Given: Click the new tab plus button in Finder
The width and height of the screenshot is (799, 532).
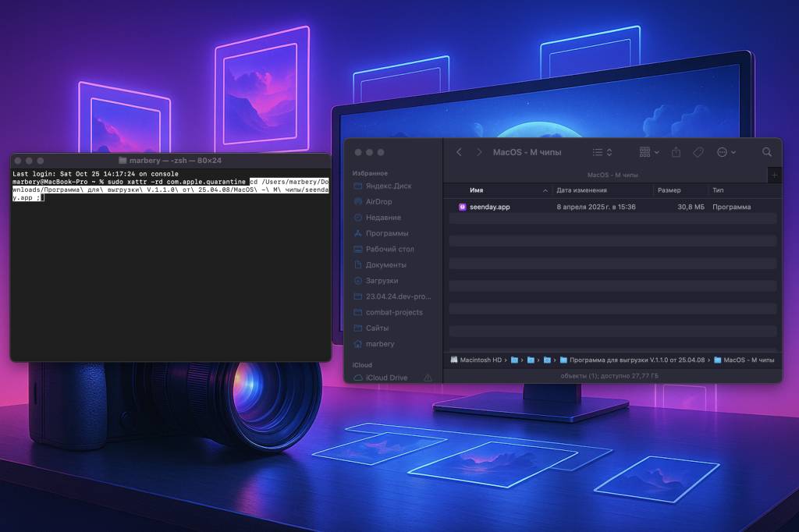Looking at the screenshot, I should tap(774, 176).
